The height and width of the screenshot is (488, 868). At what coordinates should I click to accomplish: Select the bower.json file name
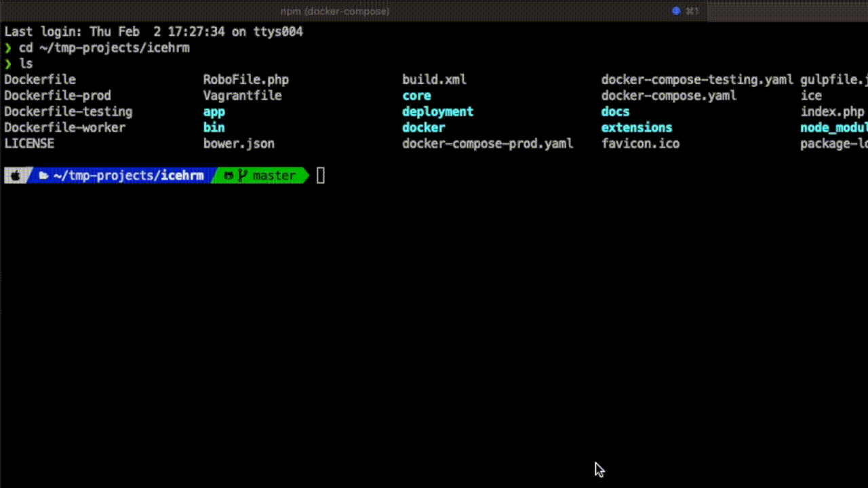(x=239, y=143)
